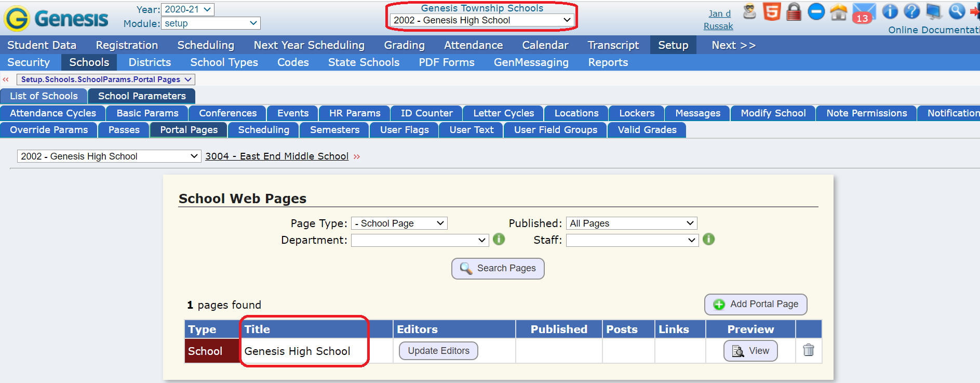Click the View preview button

(750, 351)
